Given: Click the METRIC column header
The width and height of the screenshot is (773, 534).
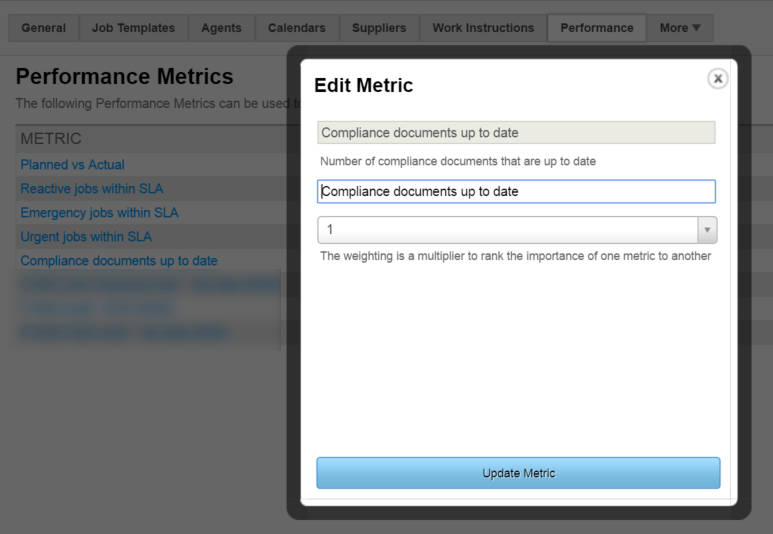Looking at the screenshot, I should click(51, 139).
